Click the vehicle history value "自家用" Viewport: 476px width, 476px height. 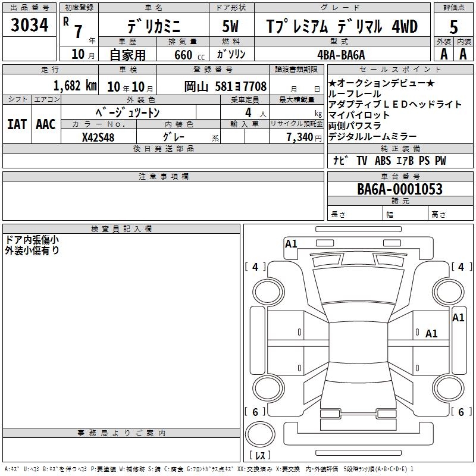click(x=127, y=55)
